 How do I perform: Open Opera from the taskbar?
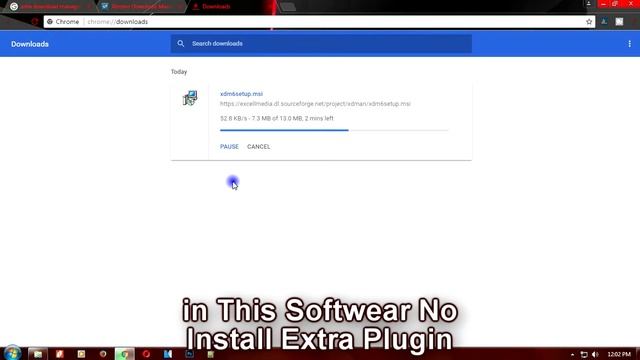tap(146, 354)
